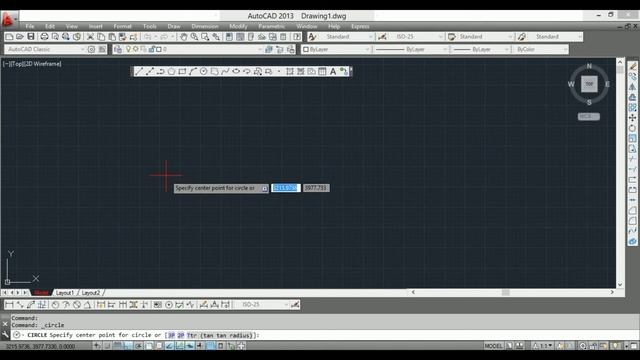
Task: Click the WCS button under ViewCube
Action: pos(589,117)
